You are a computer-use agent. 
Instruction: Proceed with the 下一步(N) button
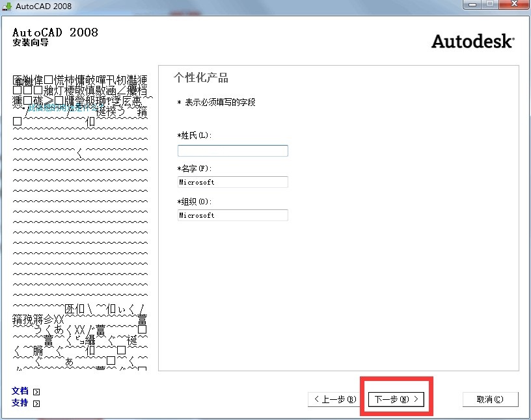(396, 399)
